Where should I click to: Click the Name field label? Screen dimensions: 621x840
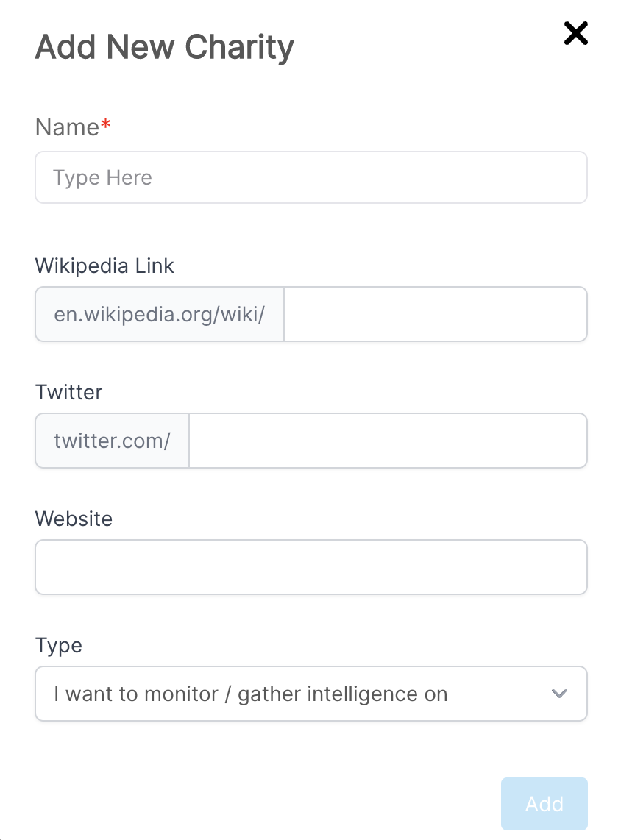point(67,127)
